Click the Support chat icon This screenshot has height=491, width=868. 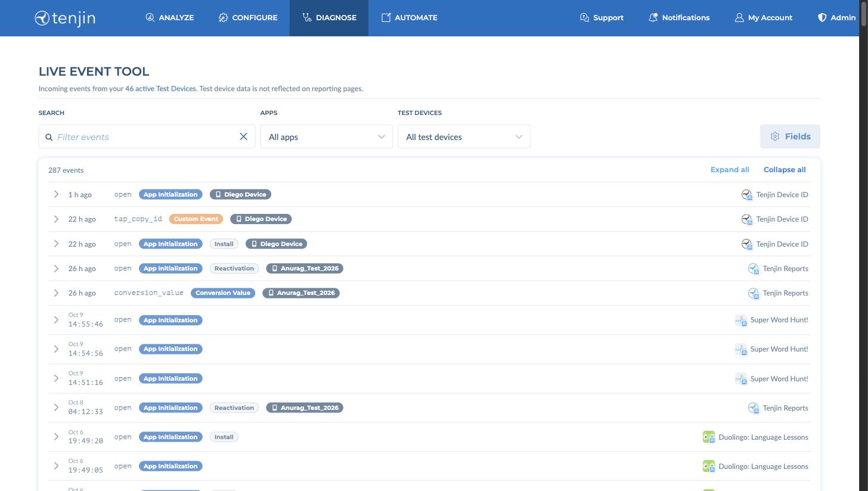(584, 18)
